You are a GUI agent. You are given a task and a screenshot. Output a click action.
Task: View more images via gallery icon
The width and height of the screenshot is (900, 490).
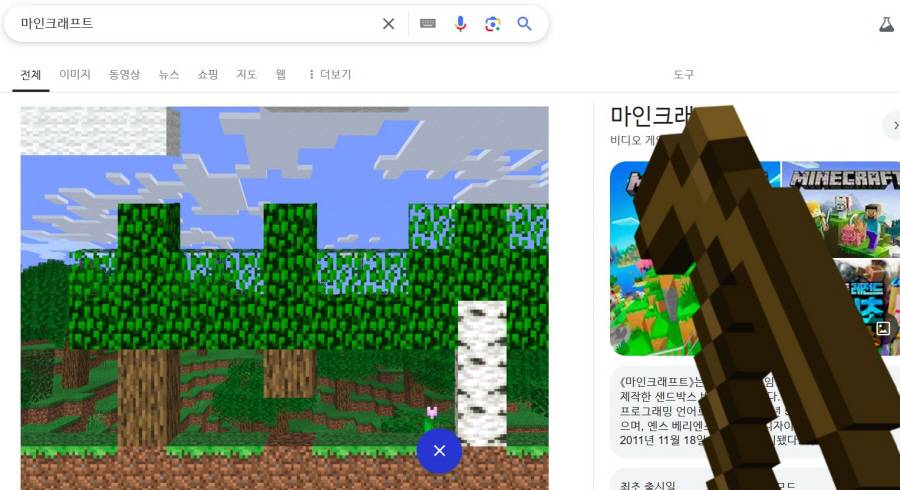click(883, 328)
